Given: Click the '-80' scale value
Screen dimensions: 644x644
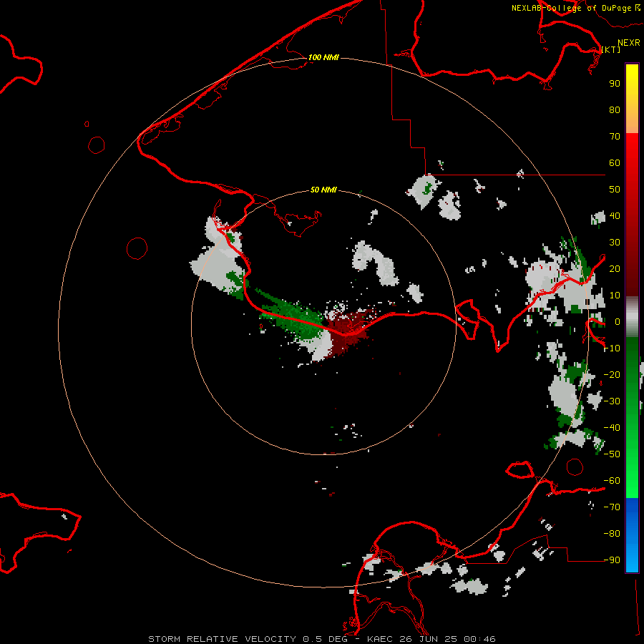Looking at the screenshot, I should [x=612, y=534].
